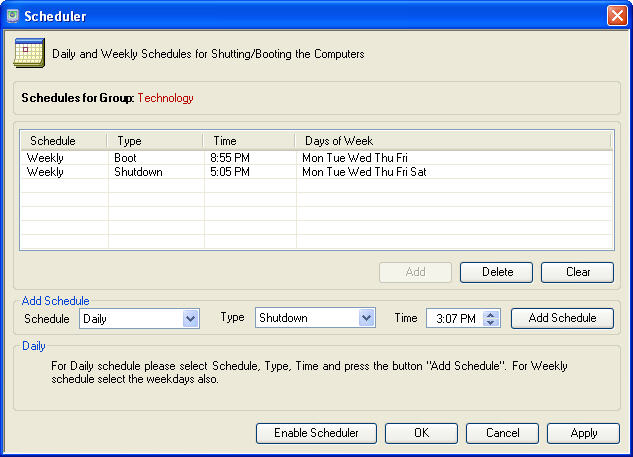Click the Enable Scheduler button

coord(316,433)
